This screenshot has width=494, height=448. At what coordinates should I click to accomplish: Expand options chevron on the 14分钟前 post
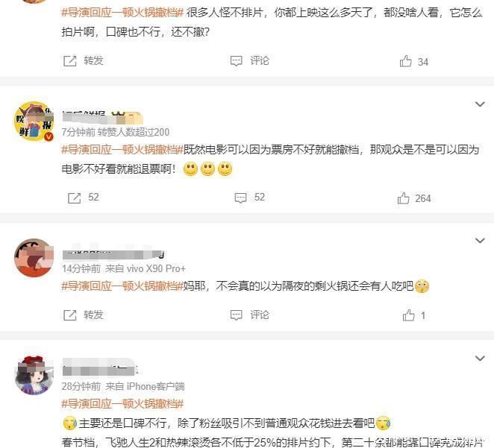coord(480,241)
